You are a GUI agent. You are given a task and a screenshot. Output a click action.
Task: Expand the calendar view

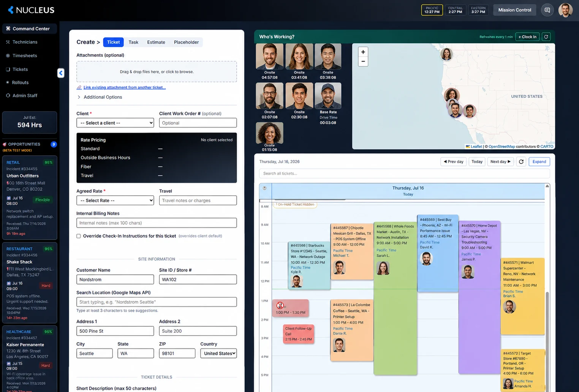pos(539,162)
